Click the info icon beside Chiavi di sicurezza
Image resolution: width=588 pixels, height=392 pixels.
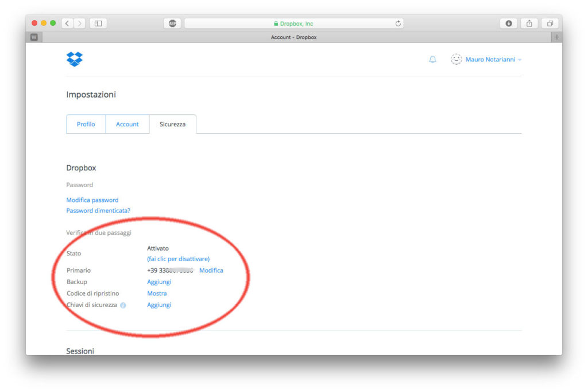pos(122,305)
